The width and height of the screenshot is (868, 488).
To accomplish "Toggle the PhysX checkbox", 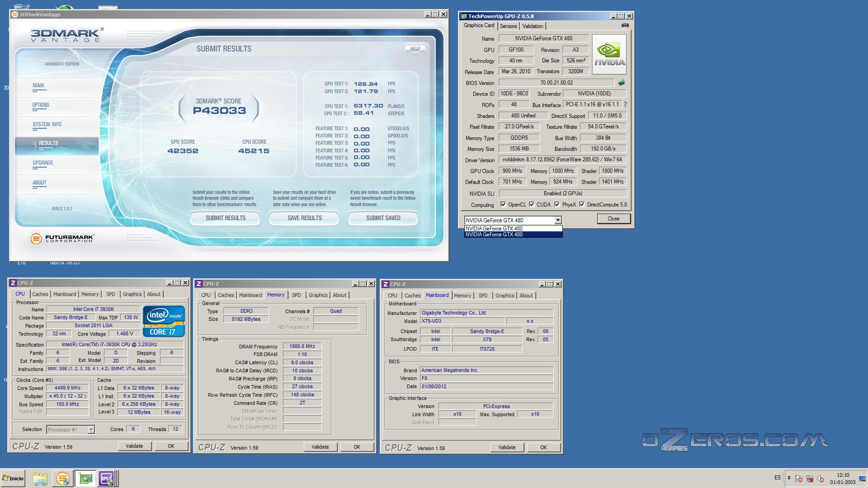I will (x=557, y=205).
